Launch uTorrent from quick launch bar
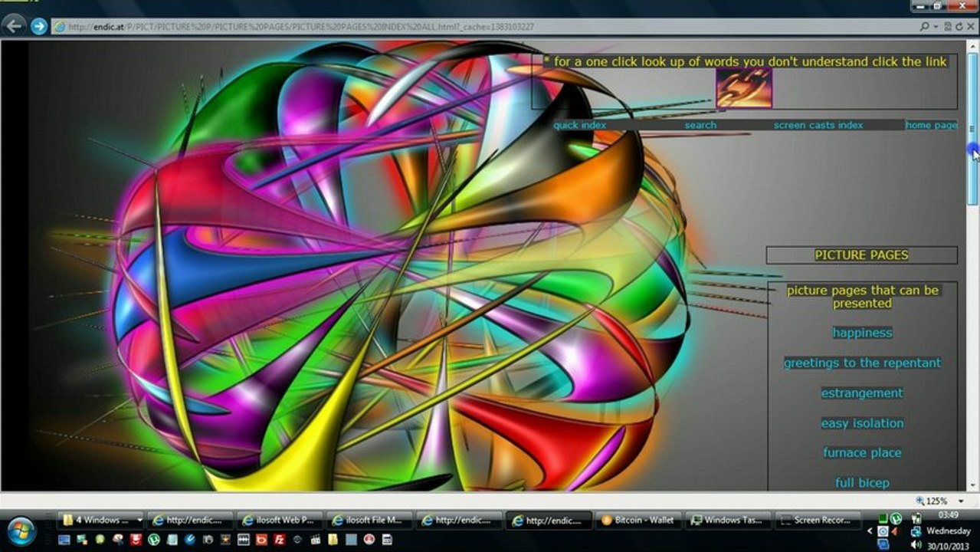This screenshot has height=552, width=980. (154, 540)
